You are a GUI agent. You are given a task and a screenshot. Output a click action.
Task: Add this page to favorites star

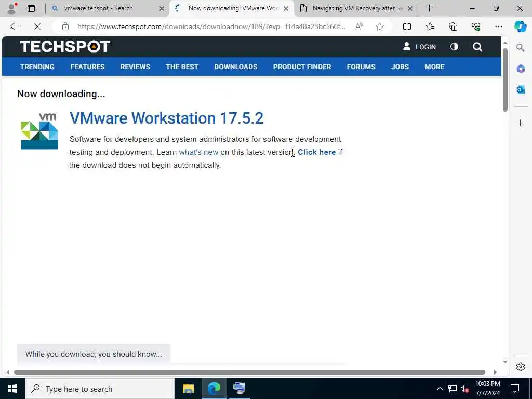click(380, 26)
